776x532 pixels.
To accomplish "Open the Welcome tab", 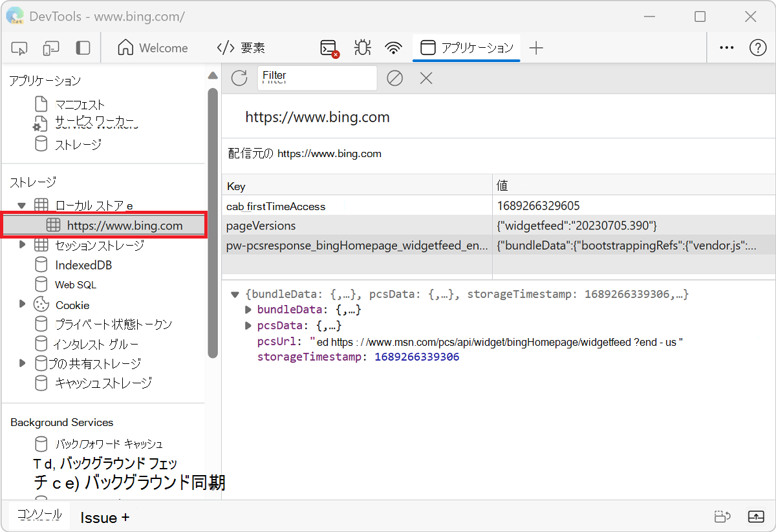I will [153, 48].
